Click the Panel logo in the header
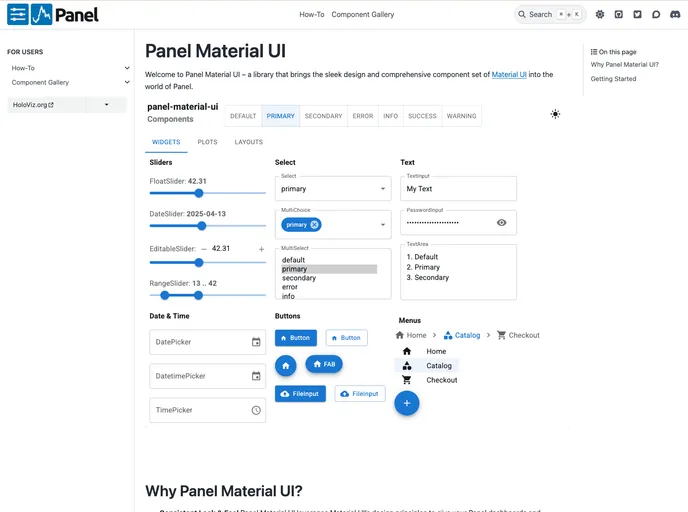The width and height of the screenshot is (688, 512). pos(53,14)
